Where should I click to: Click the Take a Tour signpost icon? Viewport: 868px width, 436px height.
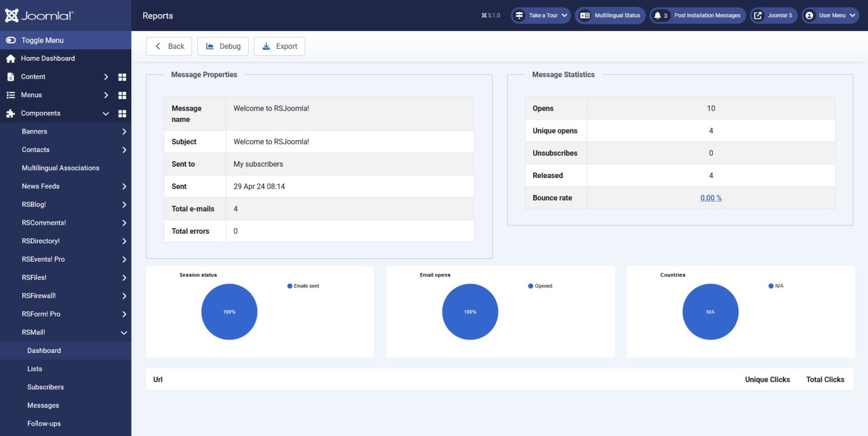(x=519, y=15)
